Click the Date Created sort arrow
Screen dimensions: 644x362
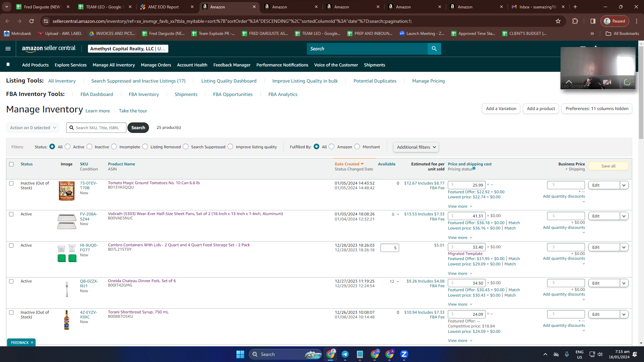pyautogui.click(x=362, y=164)
